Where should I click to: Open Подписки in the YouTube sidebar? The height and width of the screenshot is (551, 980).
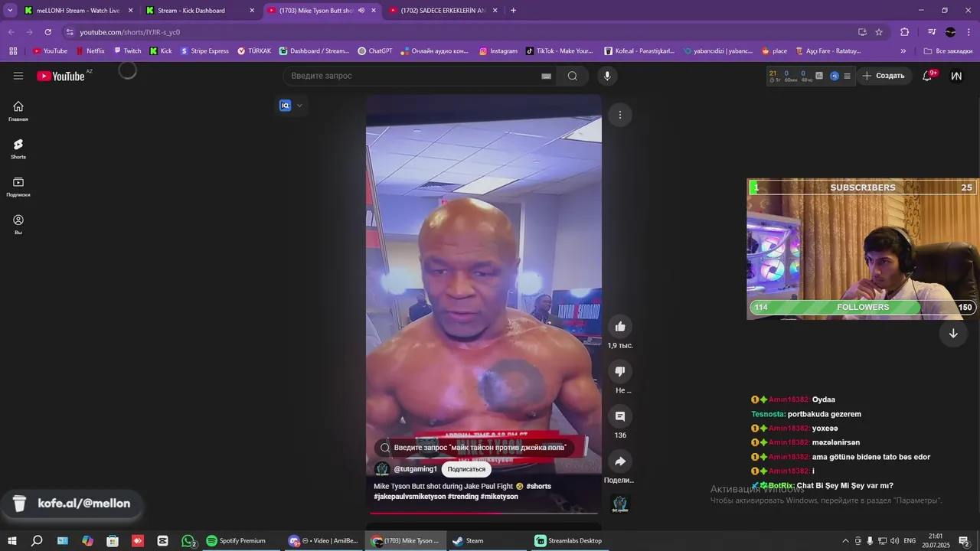click(x=18, y=187)
